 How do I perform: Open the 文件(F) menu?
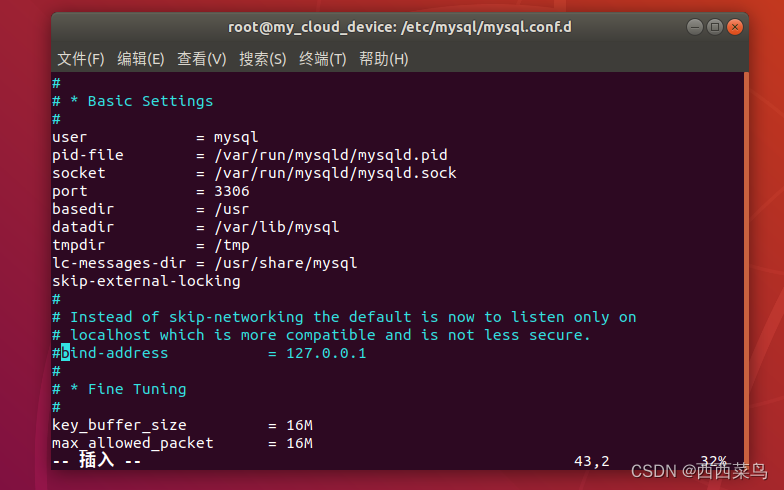(80, 59)
